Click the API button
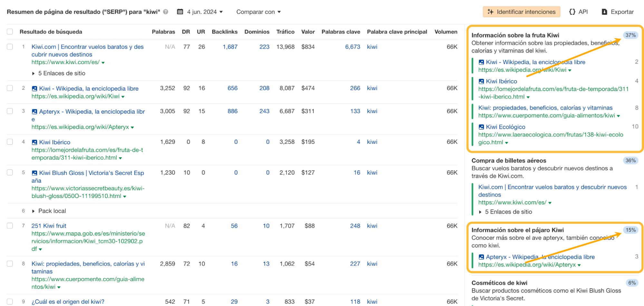This screenshot has height=306, width=644. point(579,12)
